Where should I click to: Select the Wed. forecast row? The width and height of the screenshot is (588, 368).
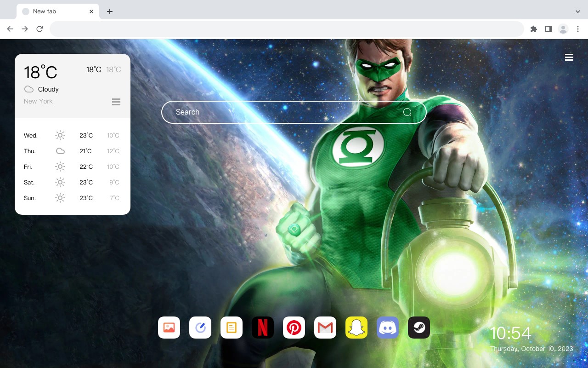(73, 135)
